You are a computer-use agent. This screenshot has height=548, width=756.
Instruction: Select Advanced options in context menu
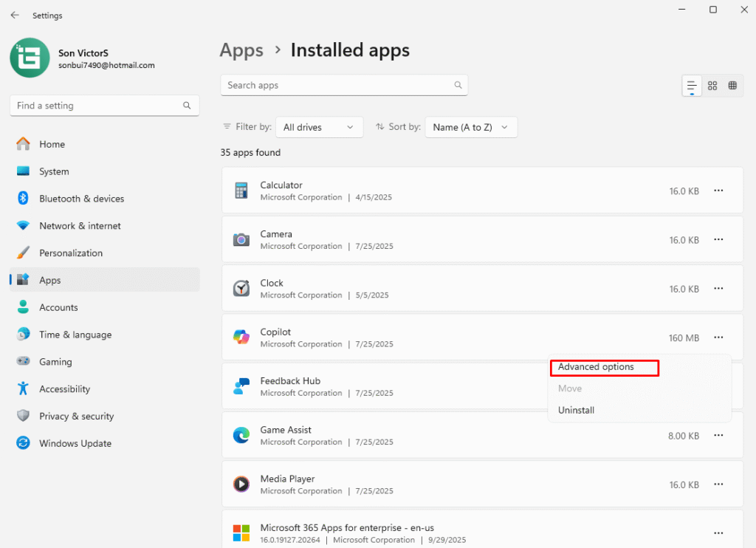pos(597,367)
